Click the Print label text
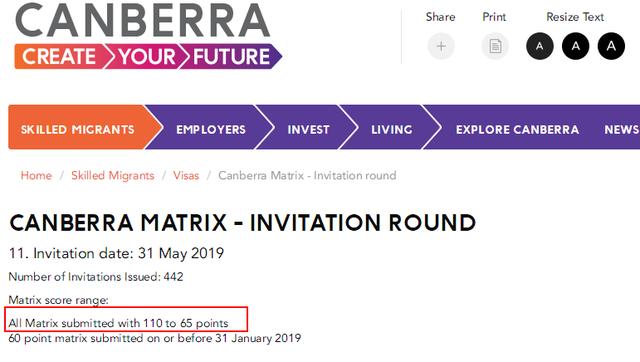This screenshot has width=640, height=362. coord(494,17)
